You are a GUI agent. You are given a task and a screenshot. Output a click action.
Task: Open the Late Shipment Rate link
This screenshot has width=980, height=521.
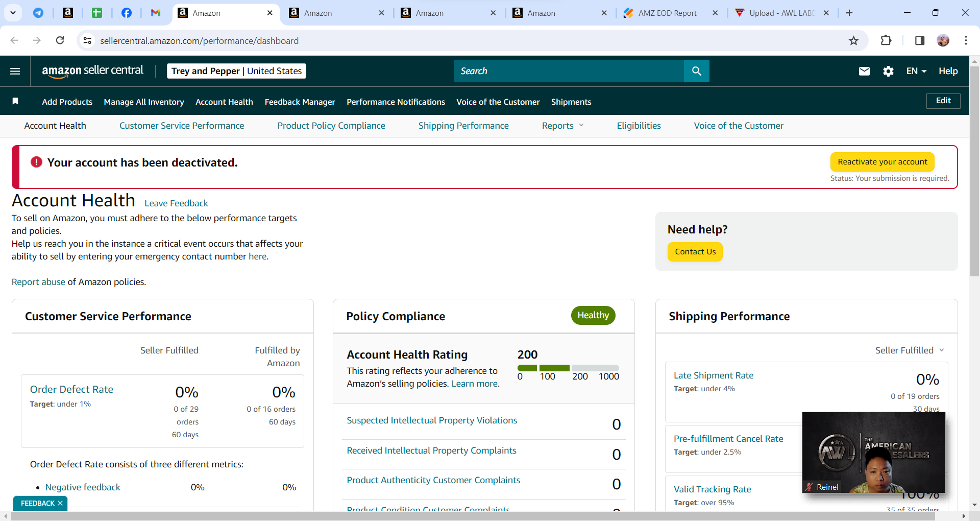tap(714, 375)
